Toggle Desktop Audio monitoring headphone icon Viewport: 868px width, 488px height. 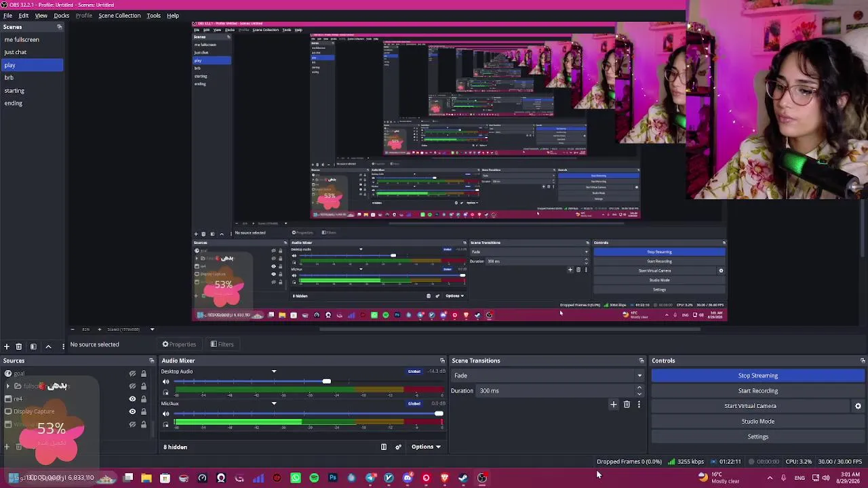click(165, 392)
